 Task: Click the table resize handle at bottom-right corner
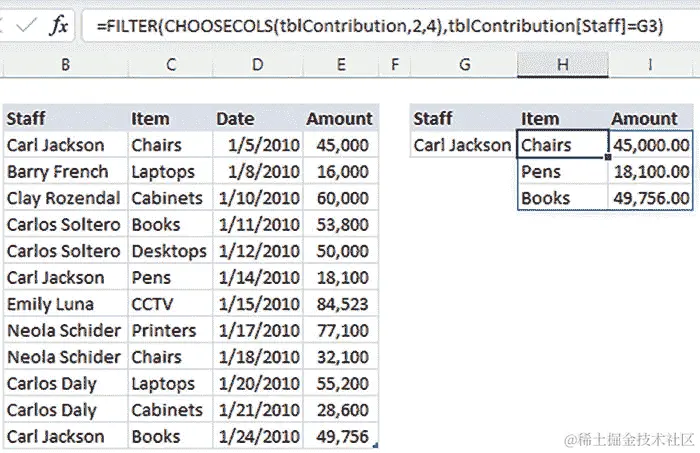point(375,445)
